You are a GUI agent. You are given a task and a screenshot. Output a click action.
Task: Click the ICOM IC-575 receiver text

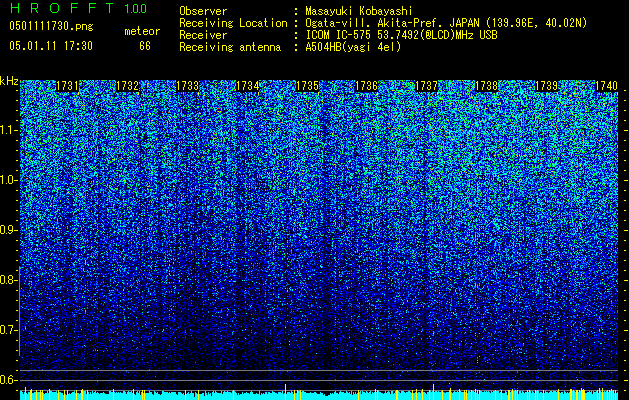click(402, 35)
